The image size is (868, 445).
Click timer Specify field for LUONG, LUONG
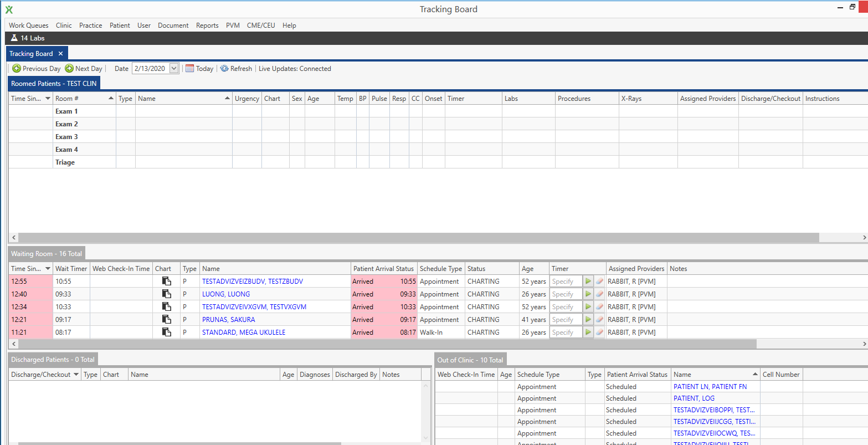click(566, 294)
